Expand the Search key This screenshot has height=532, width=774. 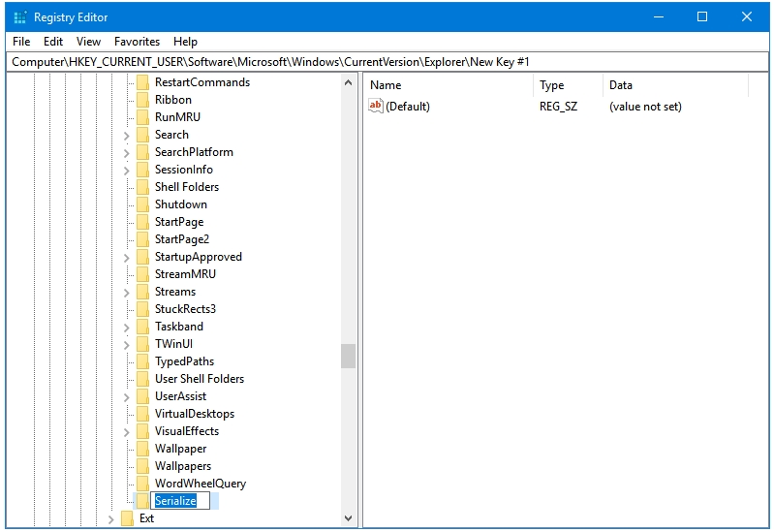point(126,136)
